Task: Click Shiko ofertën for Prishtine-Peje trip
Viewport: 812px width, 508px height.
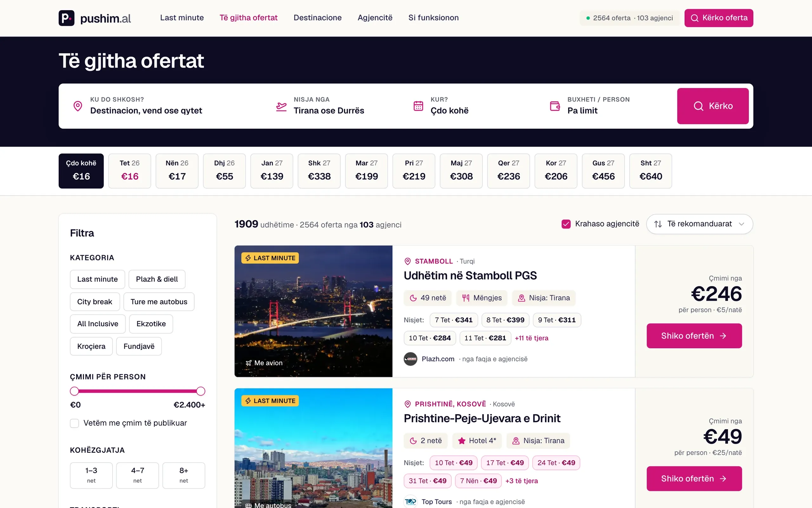Action: (694, 479)
